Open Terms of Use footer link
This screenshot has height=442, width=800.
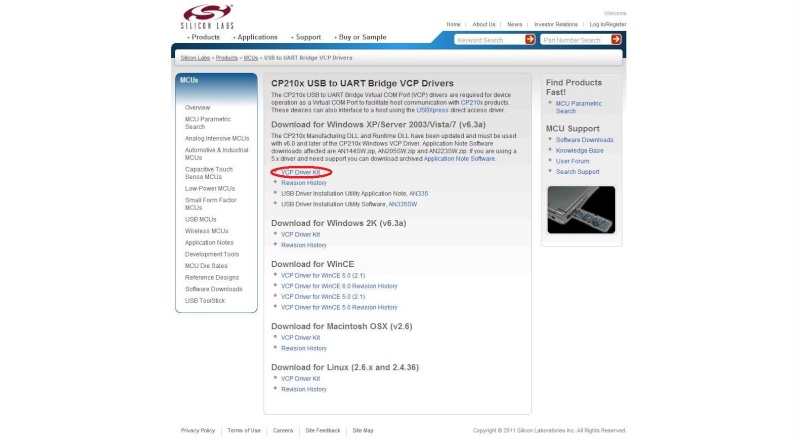click(243, 431)
